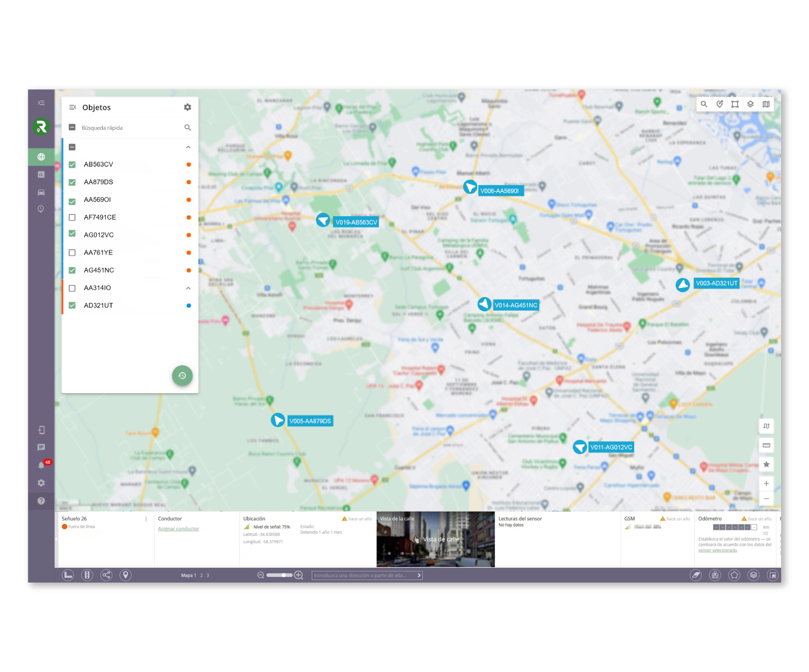Uncheck the AD321UT object
Screen dimensions: 809x672
tap(72, 306)
